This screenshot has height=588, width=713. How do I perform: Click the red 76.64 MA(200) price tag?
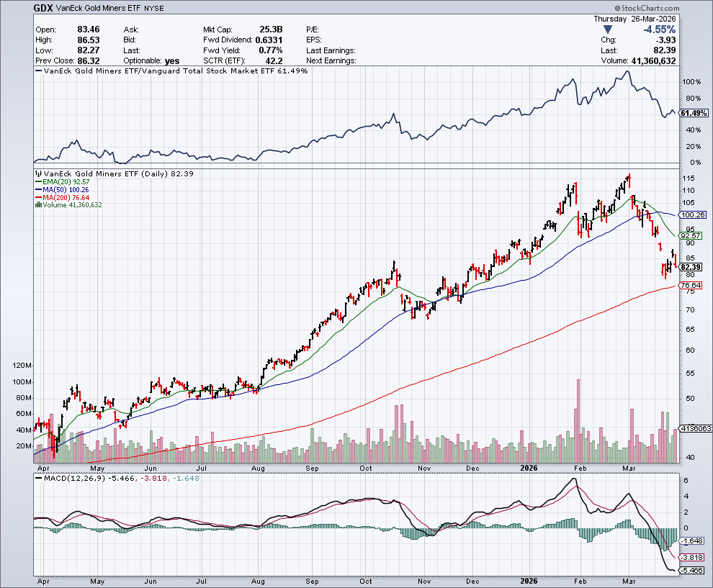click(x=691, y=286)
